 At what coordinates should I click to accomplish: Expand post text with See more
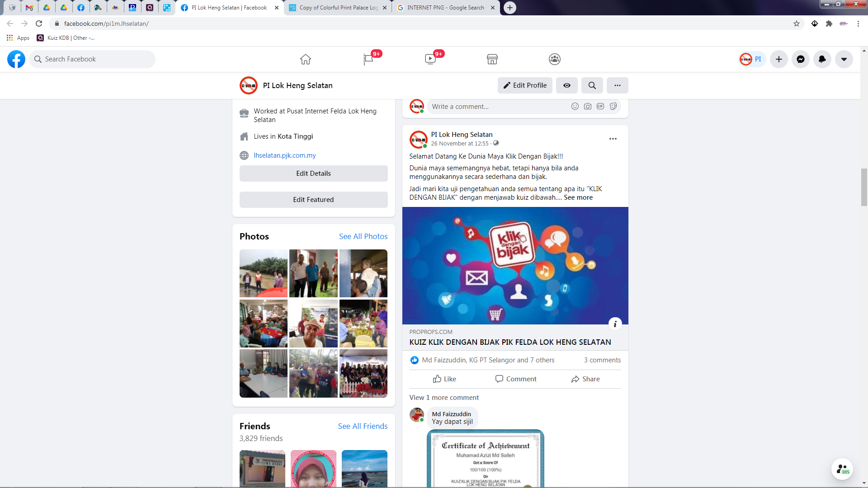pyautogui.click(x=578, y=197)
